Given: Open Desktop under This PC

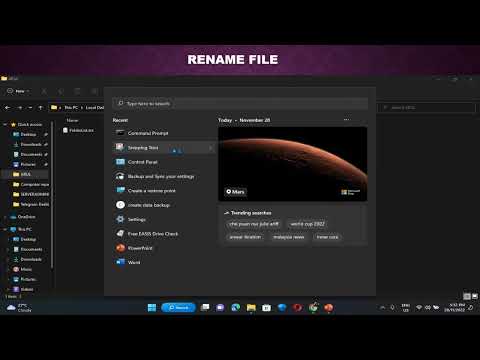Looking at the screenshot, I should click(24, 239).
